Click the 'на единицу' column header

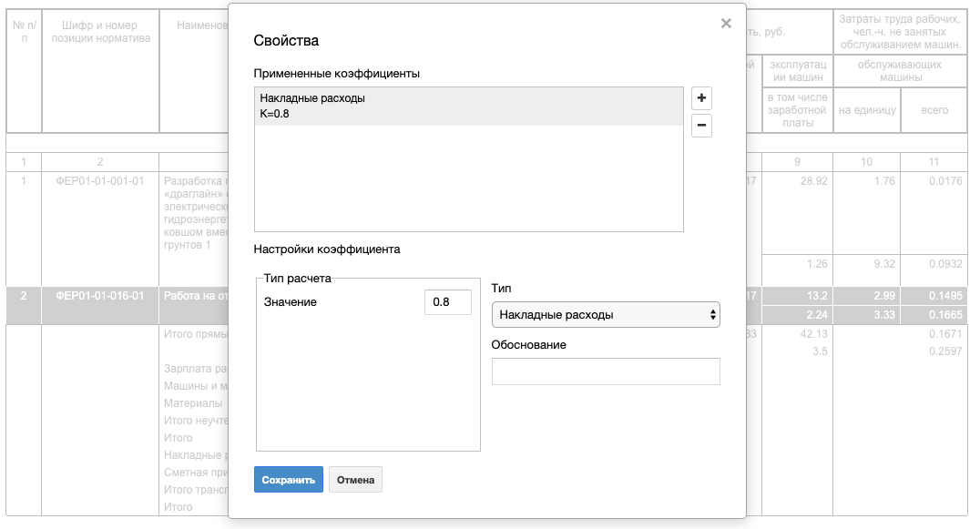pos(867,110)
